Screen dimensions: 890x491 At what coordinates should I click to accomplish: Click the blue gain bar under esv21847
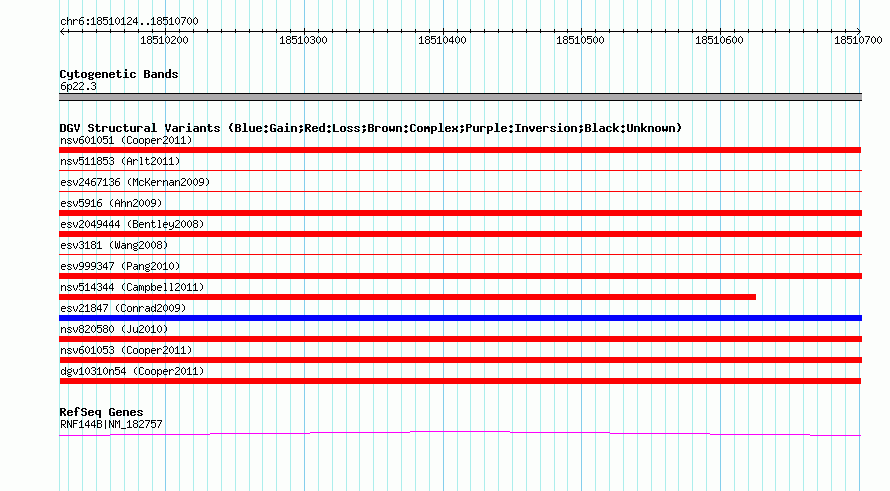coord(460,318)
